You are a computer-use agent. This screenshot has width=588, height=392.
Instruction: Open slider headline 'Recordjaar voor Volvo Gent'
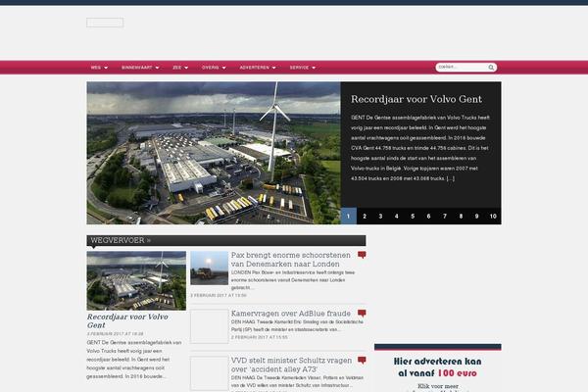point(416,99)
